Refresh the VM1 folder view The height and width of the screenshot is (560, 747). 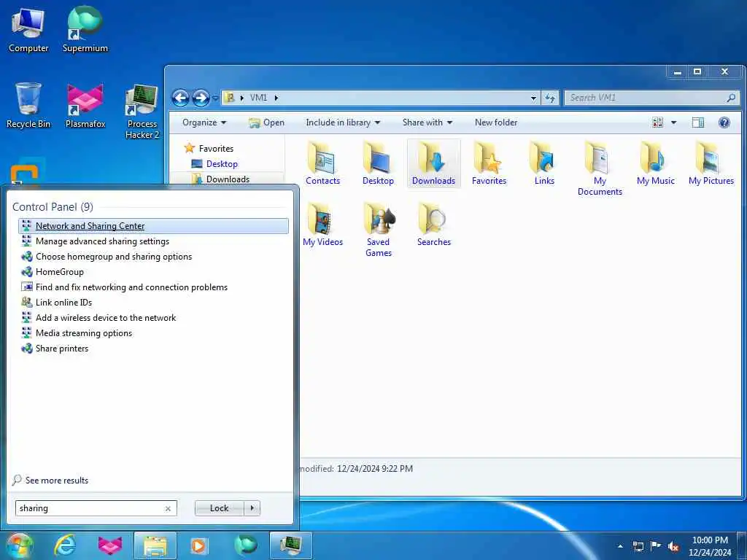point(550,98)
